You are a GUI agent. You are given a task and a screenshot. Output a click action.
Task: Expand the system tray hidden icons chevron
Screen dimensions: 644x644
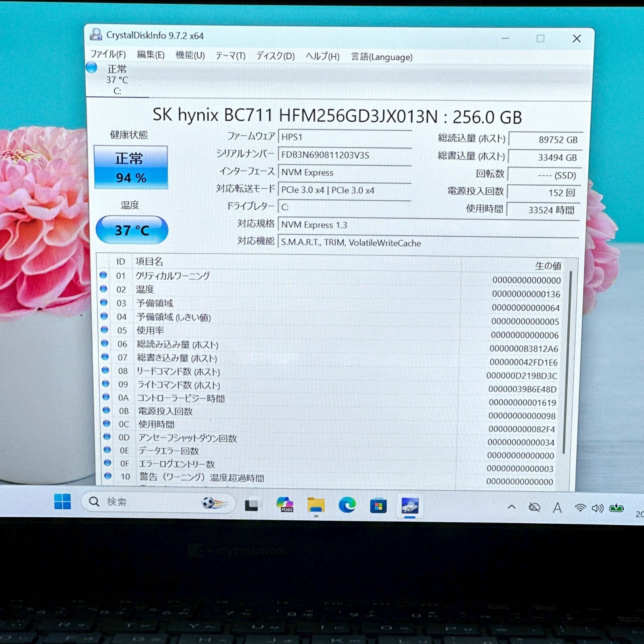pyautogui.click(x=512, y=507)
